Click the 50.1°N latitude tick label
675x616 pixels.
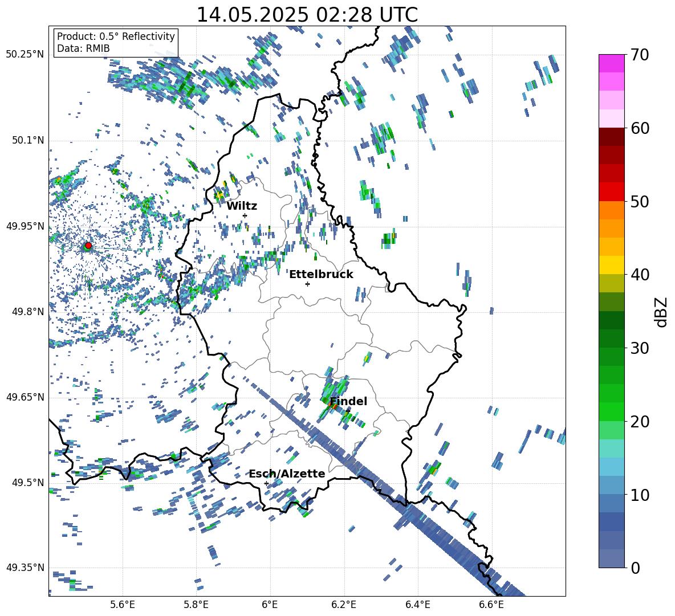(27, 140)
